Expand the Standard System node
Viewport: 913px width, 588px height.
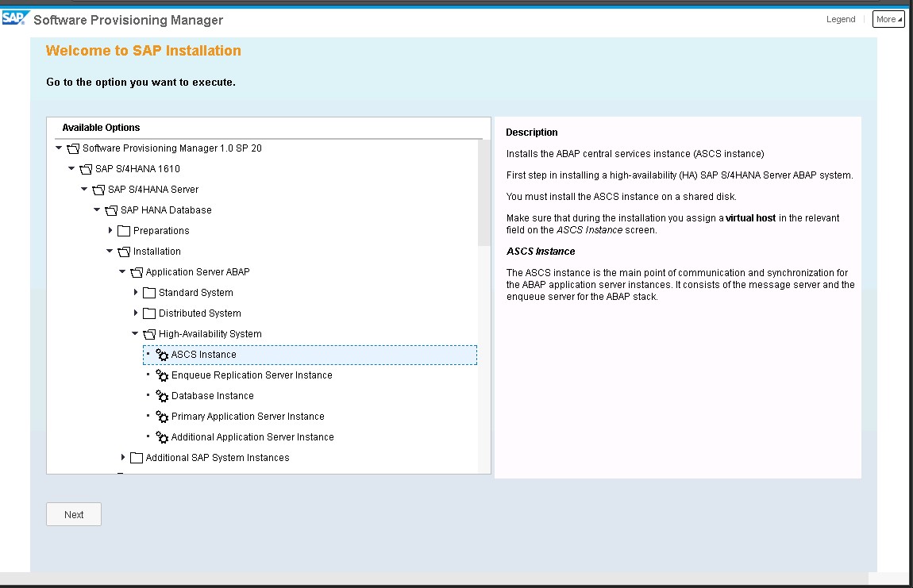[136, 292]
